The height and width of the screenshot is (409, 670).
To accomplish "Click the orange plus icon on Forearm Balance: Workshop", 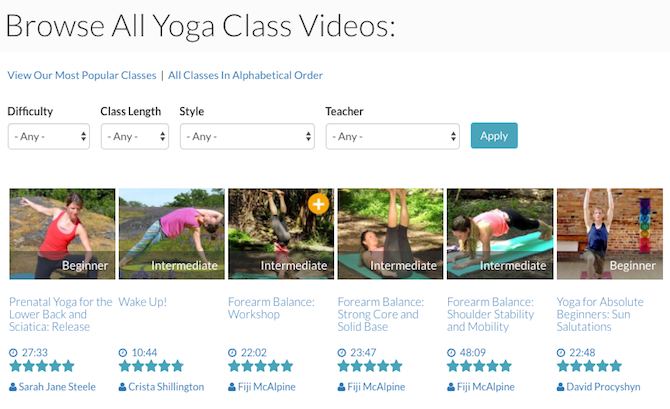I will pos(318,204).
